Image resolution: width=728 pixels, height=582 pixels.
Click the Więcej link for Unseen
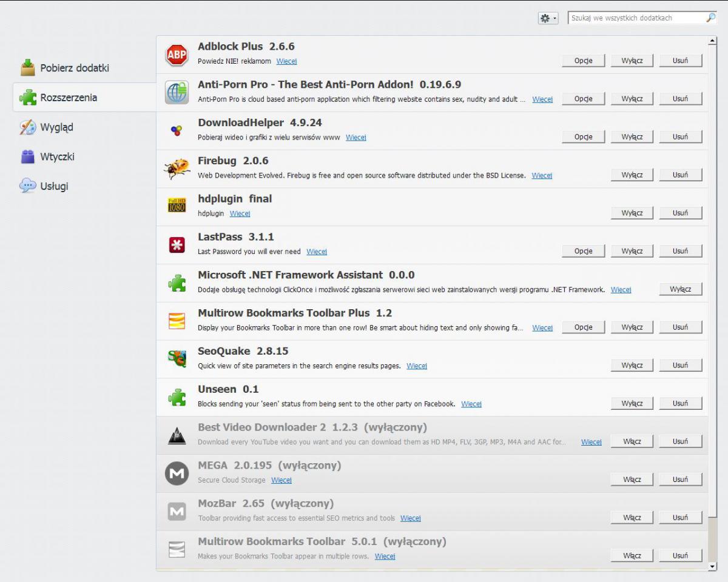(x=471, y=404)
